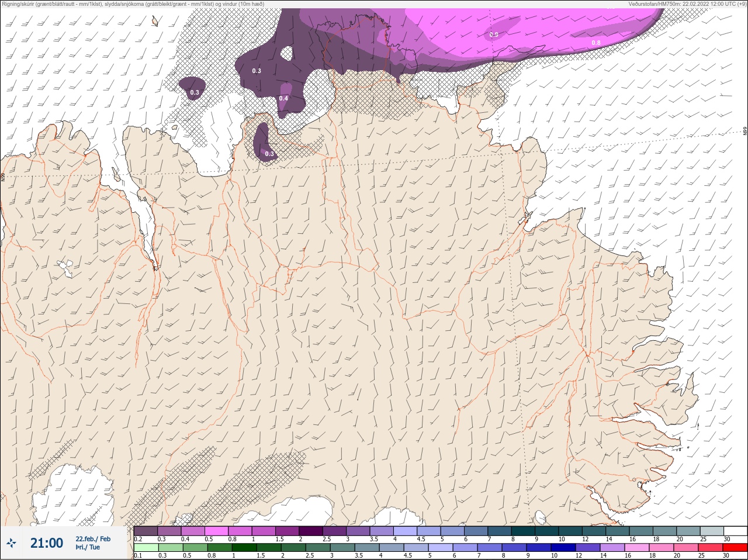Click the 25 label in the upper legend scale
The image size is (748, 560).
click(702, 539)
